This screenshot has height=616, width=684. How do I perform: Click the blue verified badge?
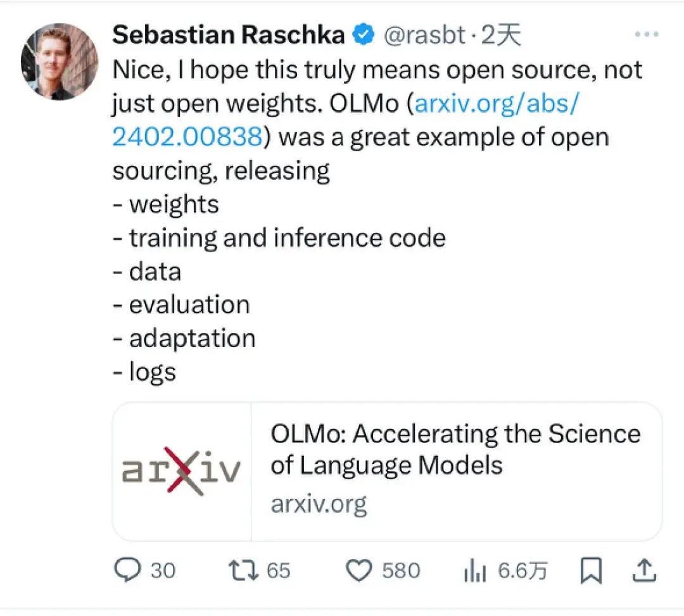(x=364, y=34)
